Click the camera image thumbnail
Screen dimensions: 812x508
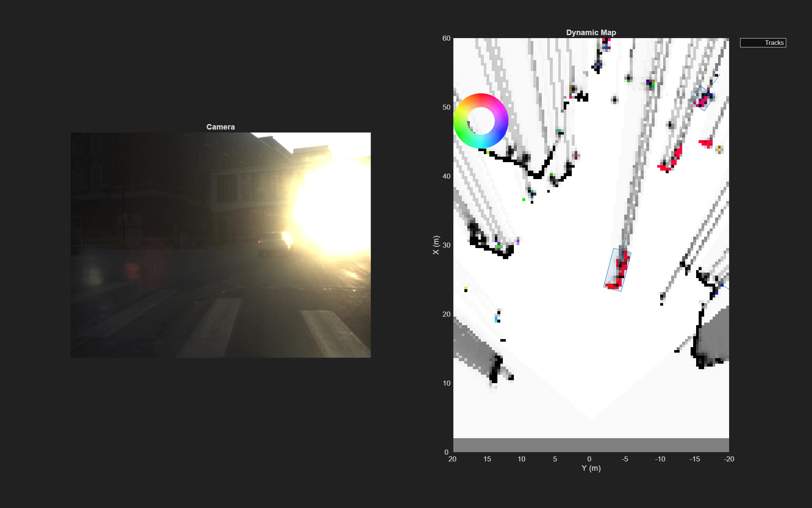pyautogui.click(x=220, y=245)
